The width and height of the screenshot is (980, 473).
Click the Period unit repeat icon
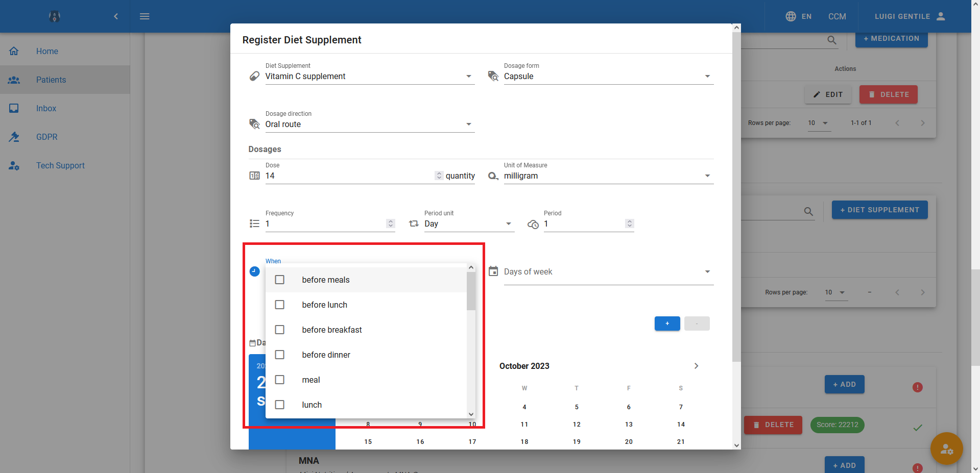414,223
